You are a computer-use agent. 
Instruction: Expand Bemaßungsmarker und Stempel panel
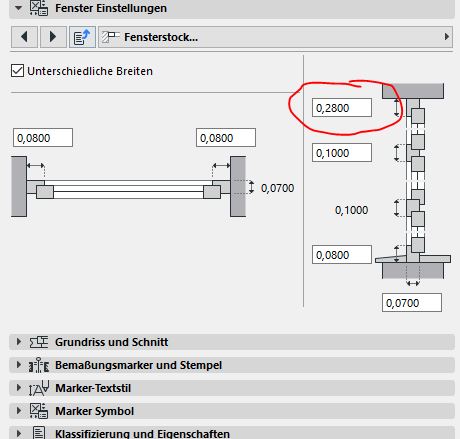(x=19, y=365)
